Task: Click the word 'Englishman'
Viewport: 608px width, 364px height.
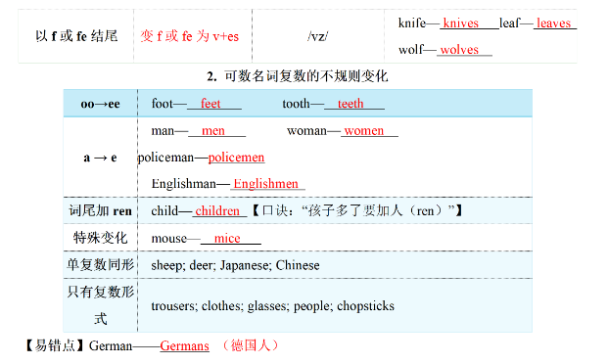Action: 183,183
